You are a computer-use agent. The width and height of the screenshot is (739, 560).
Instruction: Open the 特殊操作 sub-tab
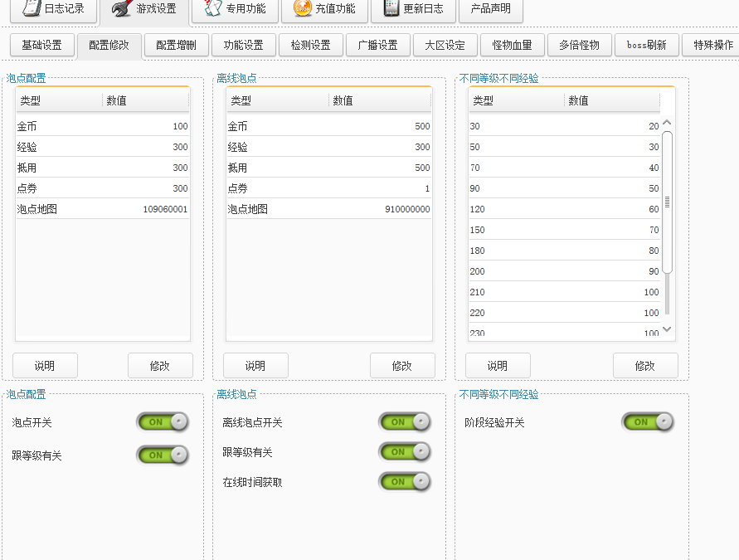pyautogui.click(x=712, y=46)
